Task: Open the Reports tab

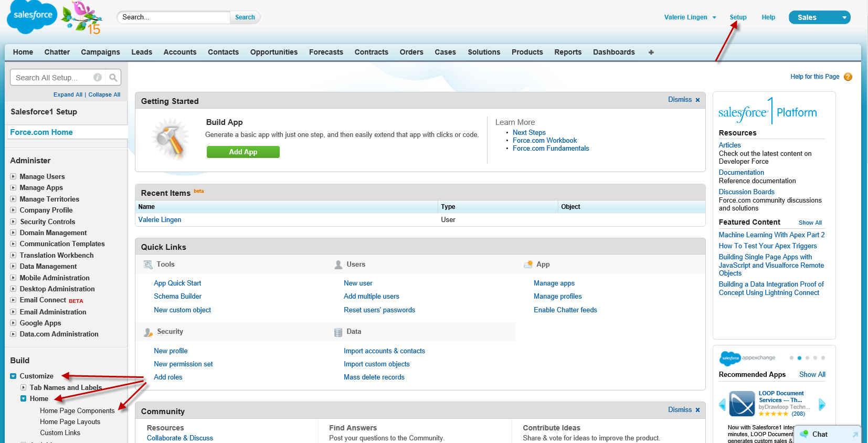Action: pos(568,52)
